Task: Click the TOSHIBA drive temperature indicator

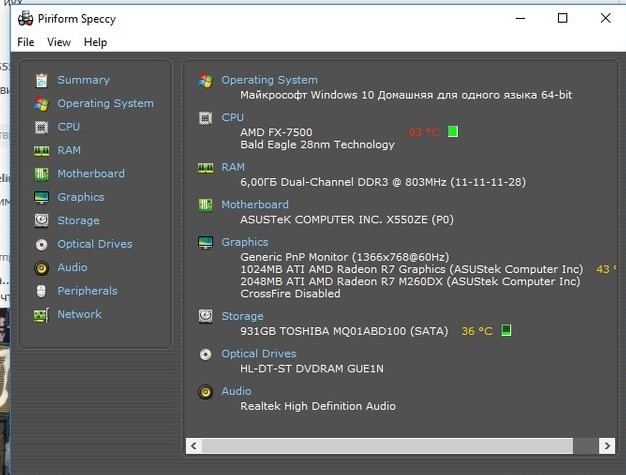Action: 506,331
